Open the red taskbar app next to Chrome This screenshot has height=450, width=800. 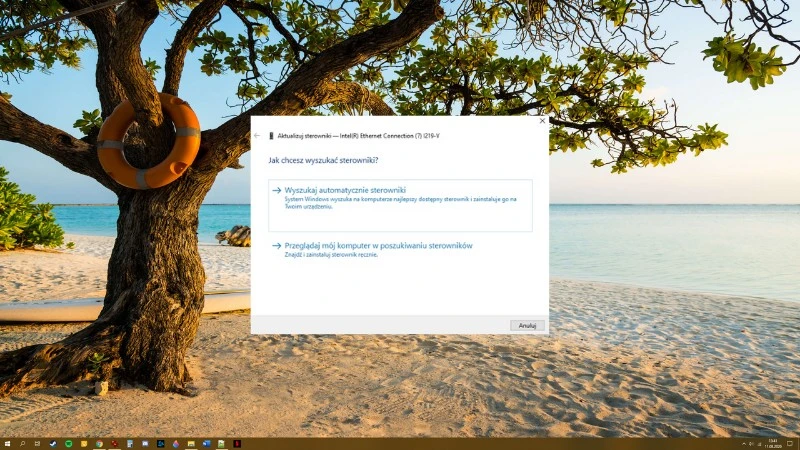pos(114,444)
